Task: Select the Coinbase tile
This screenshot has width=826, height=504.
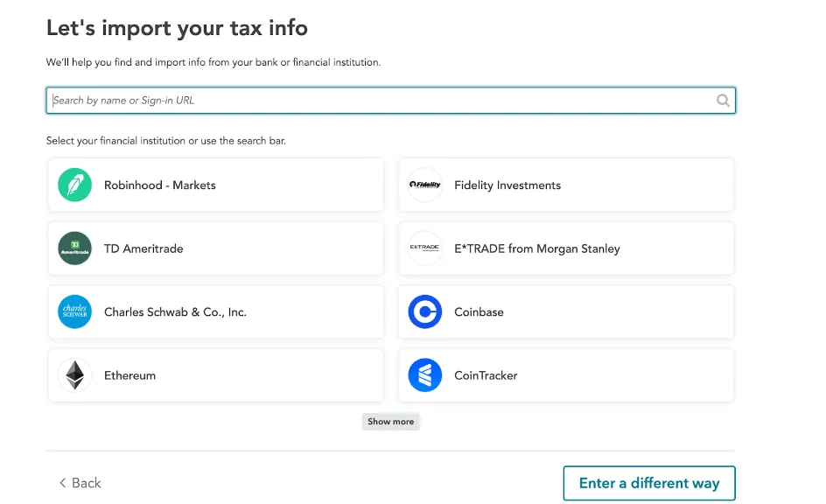Action: 566,311
